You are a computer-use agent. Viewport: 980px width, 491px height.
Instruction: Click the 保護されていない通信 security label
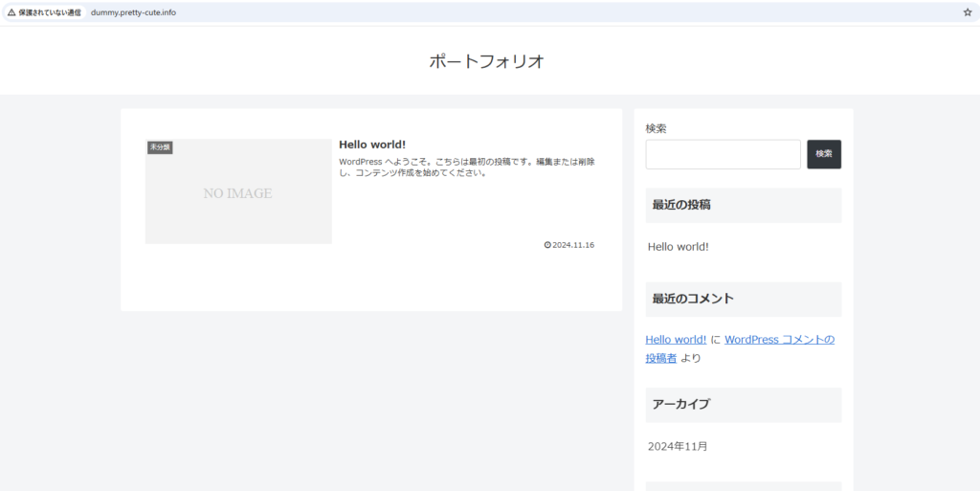pyautogui.click(x=49, y=12)
